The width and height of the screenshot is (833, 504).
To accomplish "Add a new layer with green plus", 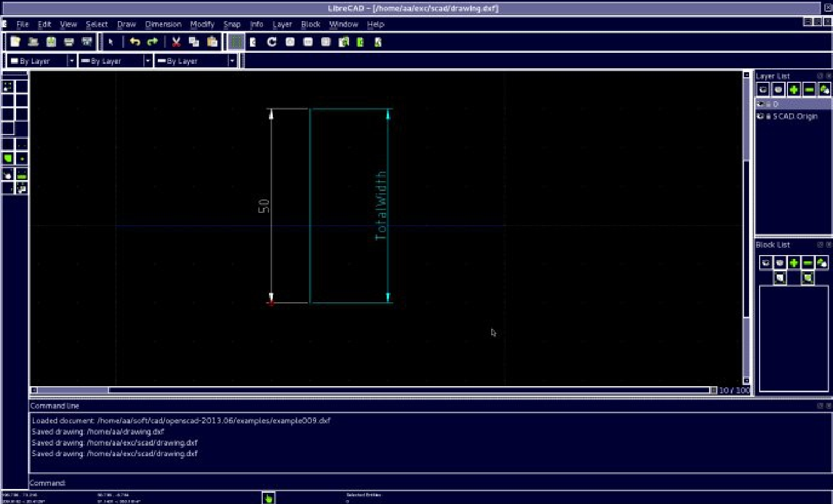I will (794, 89).
